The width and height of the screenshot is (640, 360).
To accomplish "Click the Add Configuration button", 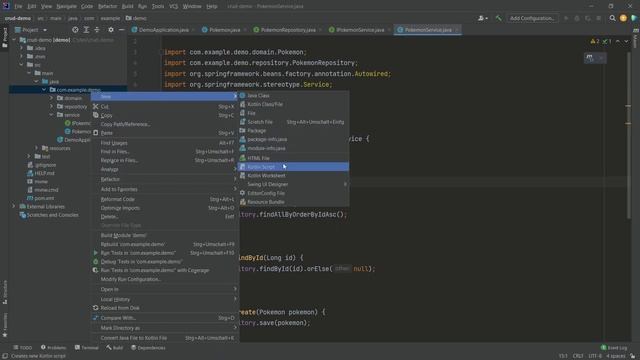I will [x=532, y=18].
